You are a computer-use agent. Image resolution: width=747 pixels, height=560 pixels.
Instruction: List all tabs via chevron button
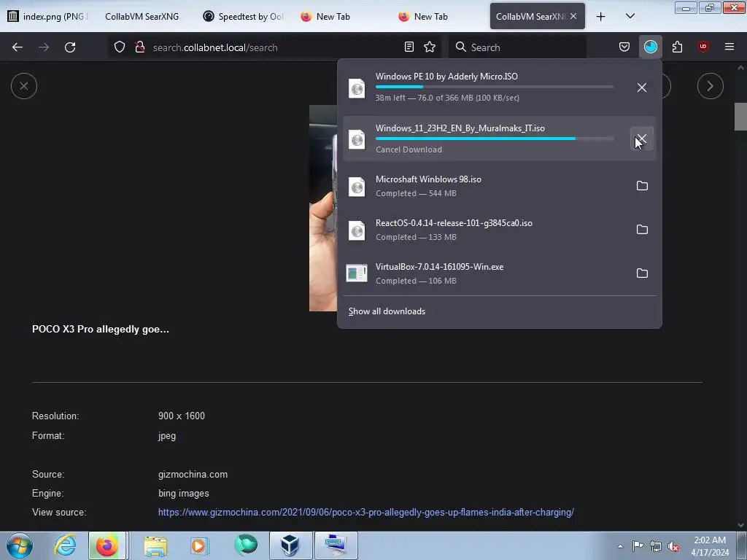coord(630,17)
